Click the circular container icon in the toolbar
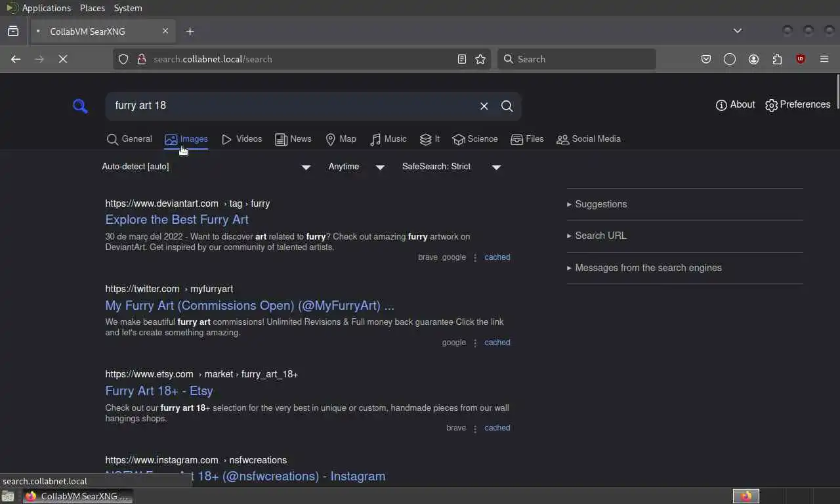The image size is (840, 504). (730, 59)
